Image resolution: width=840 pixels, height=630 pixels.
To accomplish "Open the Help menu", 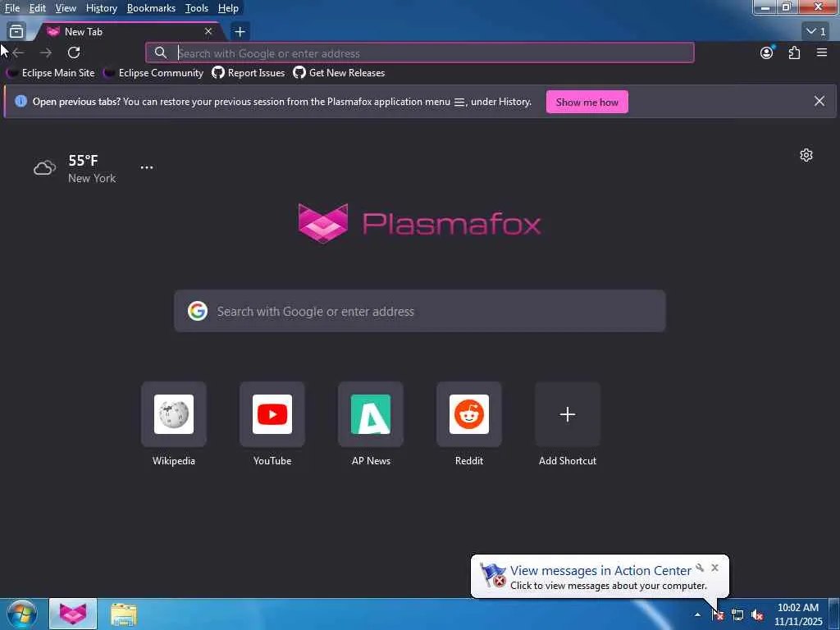I will pyautogui.click(x=228, y=8).
